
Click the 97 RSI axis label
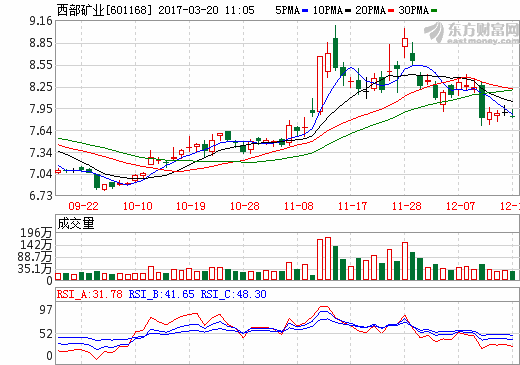(x=46, y=310)
